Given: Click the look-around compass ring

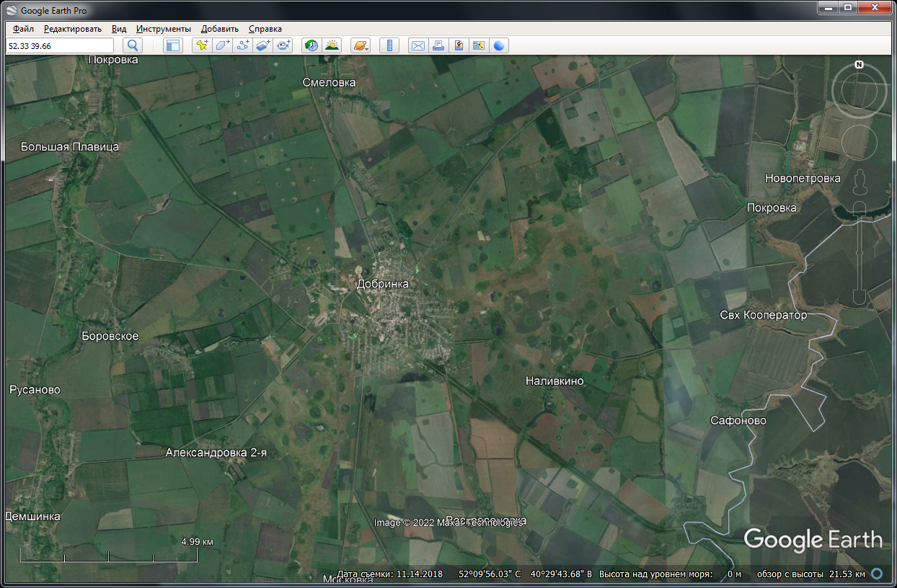Looking at the screenshot, I should (x=860, y=90).
